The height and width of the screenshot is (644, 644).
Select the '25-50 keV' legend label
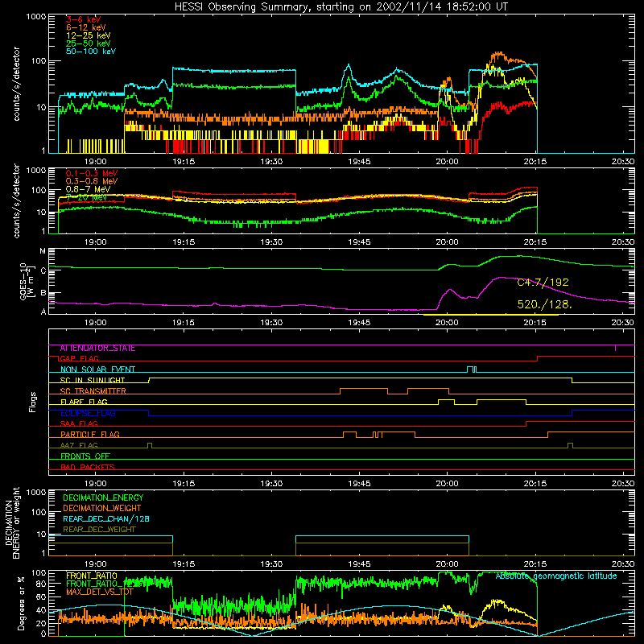(x=89, y=43)
